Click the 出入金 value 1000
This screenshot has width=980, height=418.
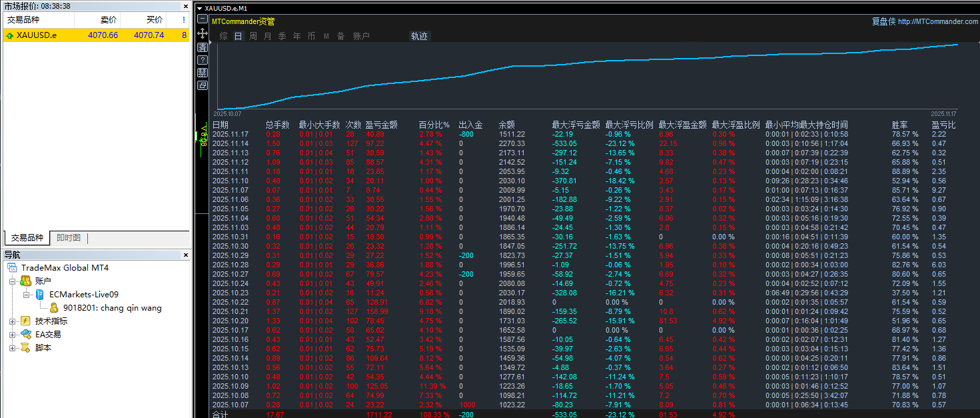point(468,405)
